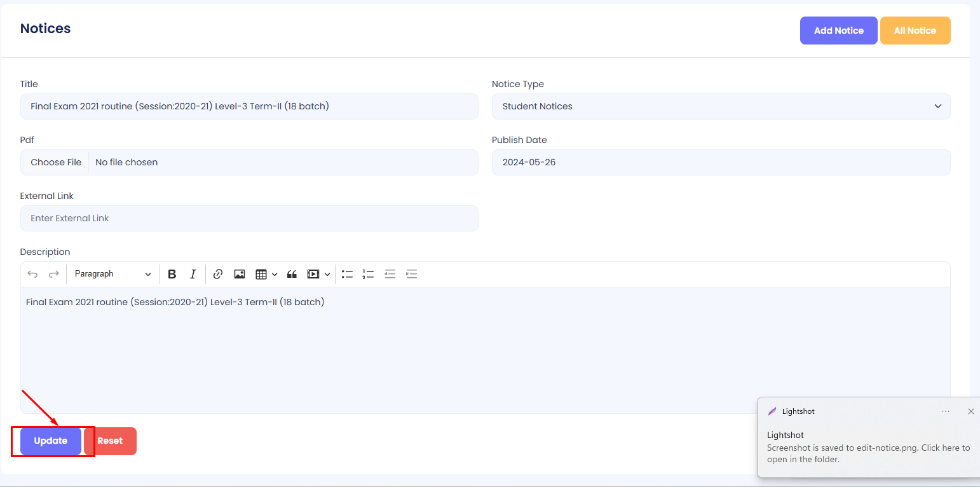Viewport: 980px width, 487px height.
Task: Click the insert image icon
Action: tap(240, 274)
